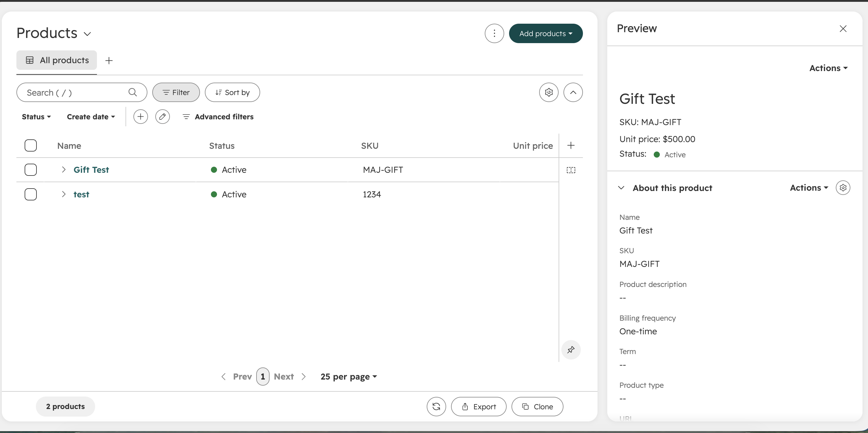Click the refresh icon in the bottom bar

coord(436,406)
